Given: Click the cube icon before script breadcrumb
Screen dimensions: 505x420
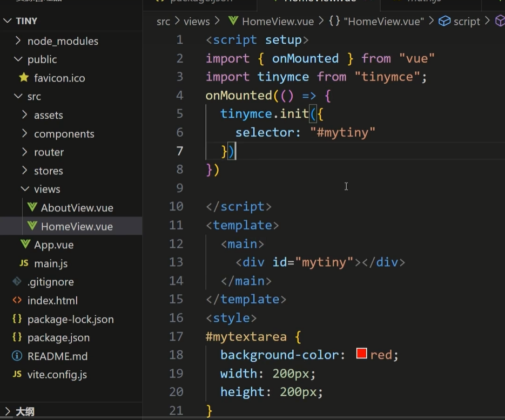Looking at the screenshot, I should (445, 21).
